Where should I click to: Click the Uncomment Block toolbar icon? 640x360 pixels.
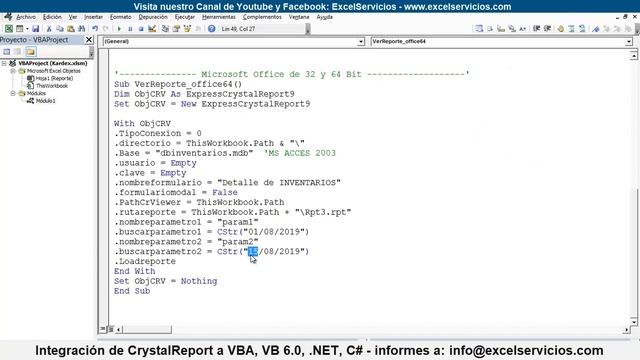click(x=582, y=29)
